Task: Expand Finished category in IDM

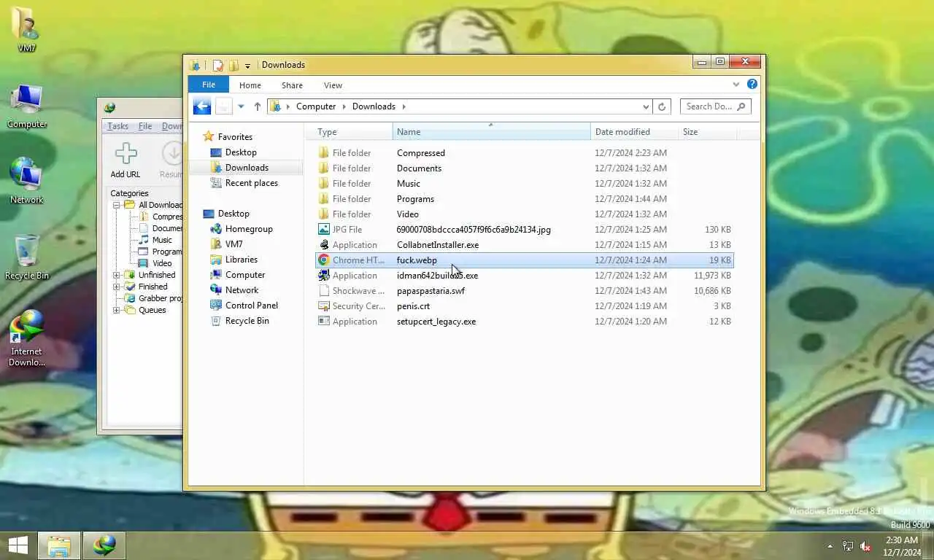Action: click(116, 287)
